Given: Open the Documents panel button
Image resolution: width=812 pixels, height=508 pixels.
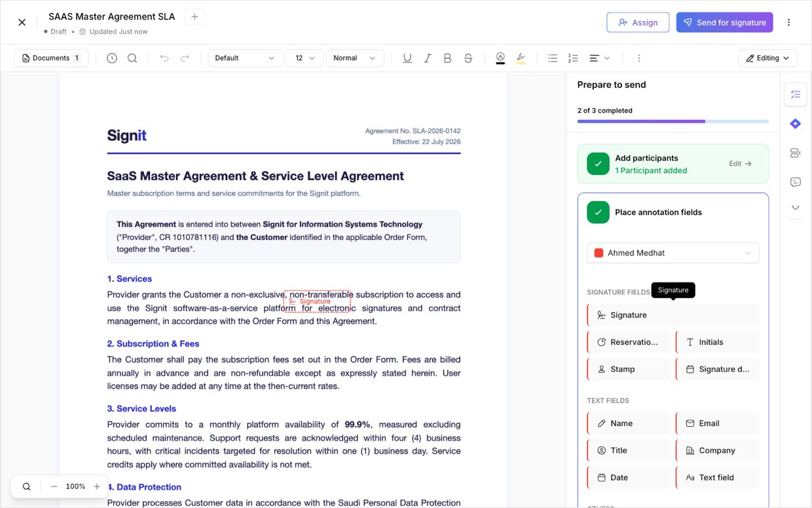Looking at the screenshot, I should point(51,58).
